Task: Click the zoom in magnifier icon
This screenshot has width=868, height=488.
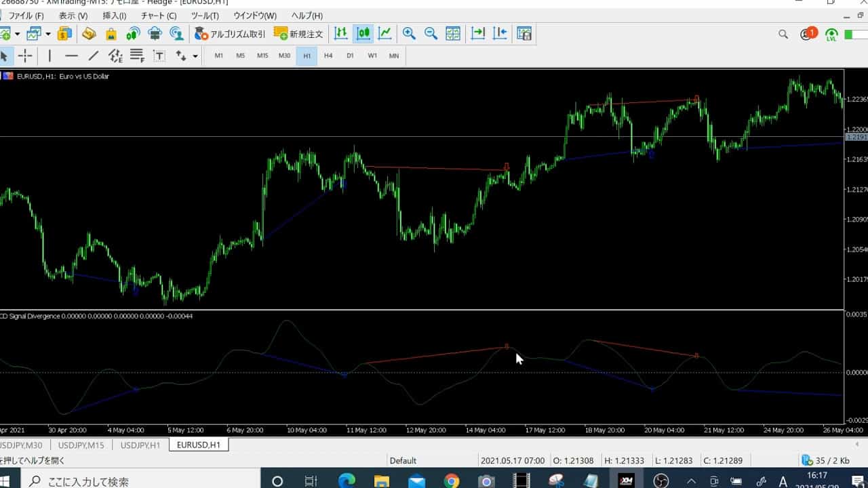Action: point(409,33)
